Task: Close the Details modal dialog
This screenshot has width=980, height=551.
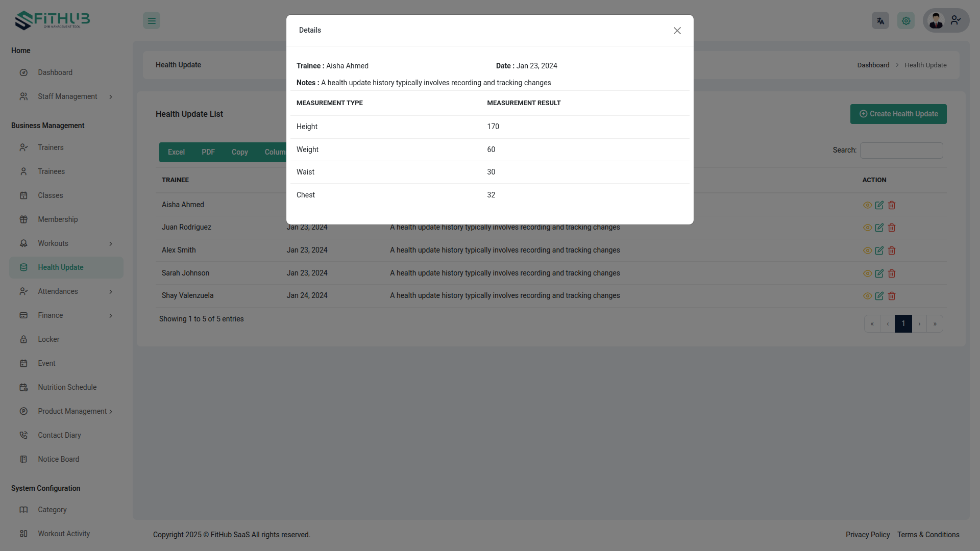Action: pyautogui.click(x=677, y=31)
